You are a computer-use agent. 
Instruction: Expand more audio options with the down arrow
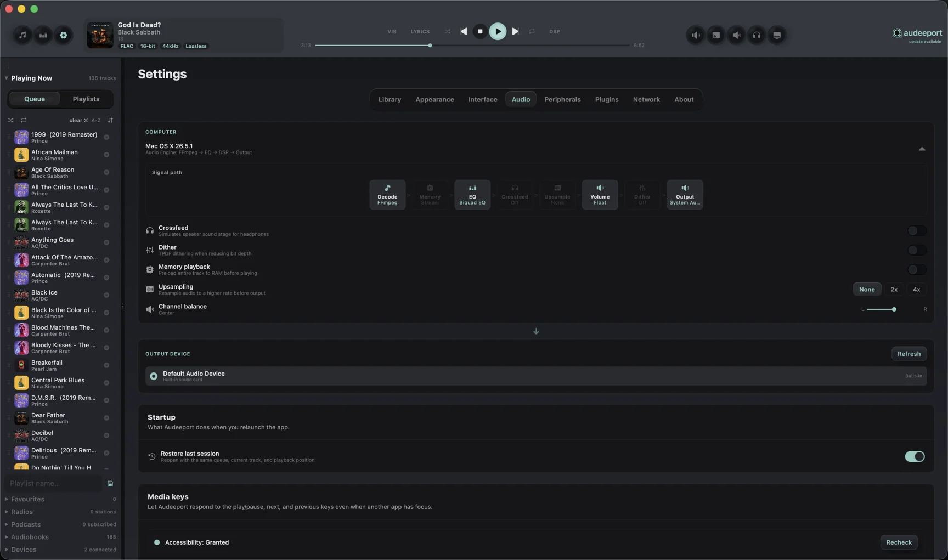[536, 332]
